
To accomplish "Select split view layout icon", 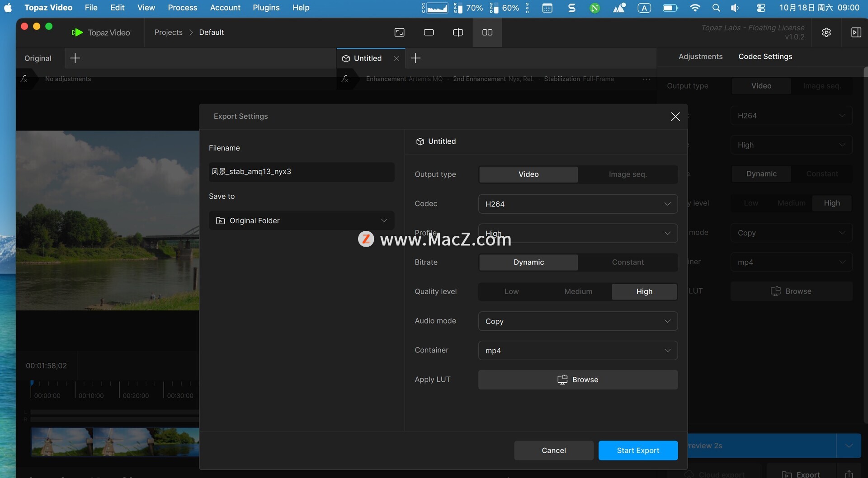I will coord(458,33).
